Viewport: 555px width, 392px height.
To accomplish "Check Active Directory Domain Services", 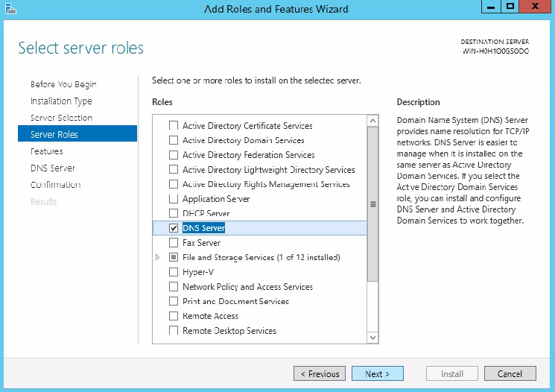I will [x=174, y=140].
